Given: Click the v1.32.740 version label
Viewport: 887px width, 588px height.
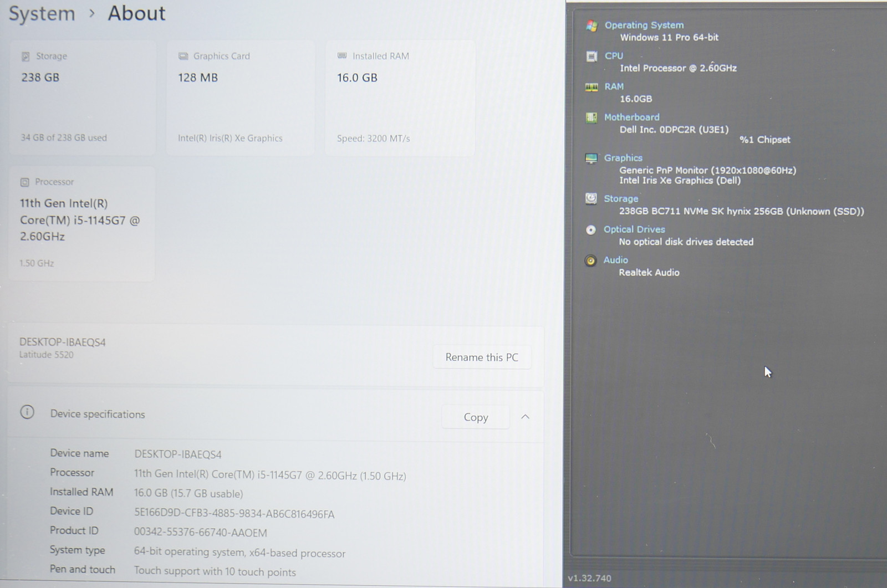Looking at the screenshot, I should click(x=589, y=578).
